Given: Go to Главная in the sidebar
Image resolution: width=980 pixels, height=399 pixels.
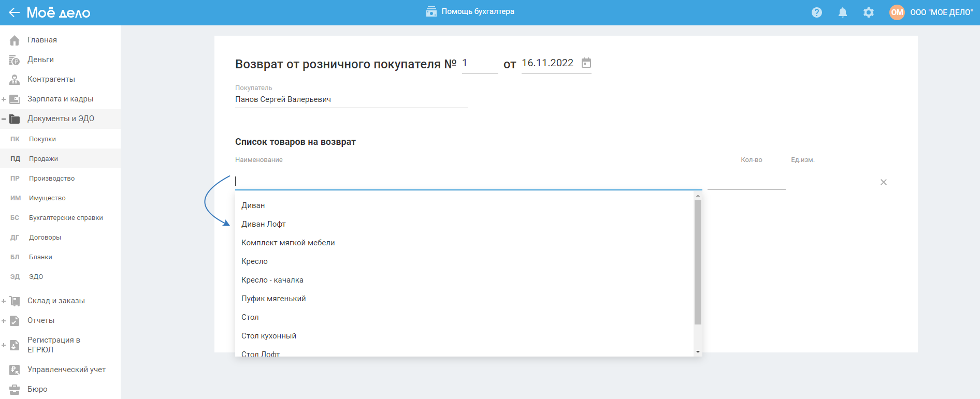Looking at the screenshot, I should [42, 40].
